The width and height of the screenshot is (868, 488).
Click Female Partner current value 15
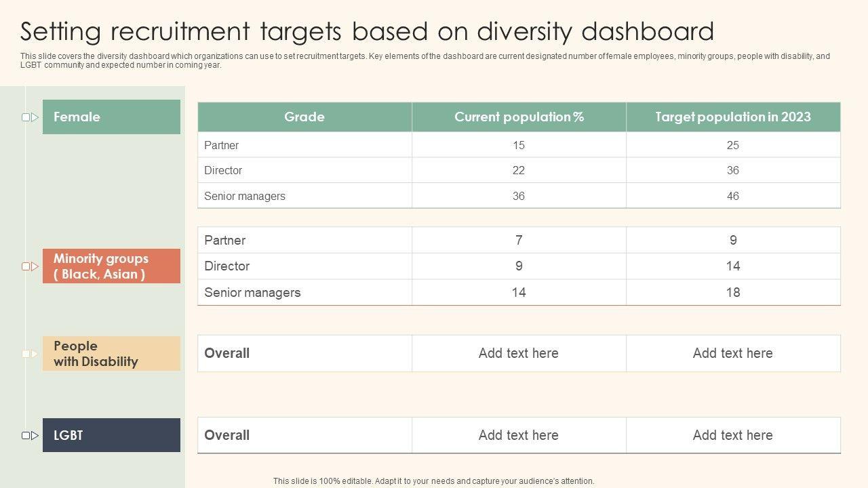pos(519,145)
